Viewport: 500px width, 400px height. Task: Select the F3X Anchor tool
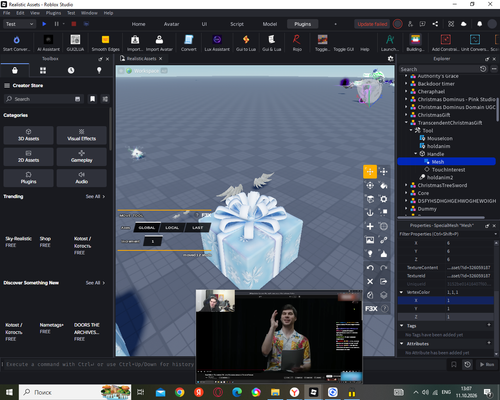point(370,213)
